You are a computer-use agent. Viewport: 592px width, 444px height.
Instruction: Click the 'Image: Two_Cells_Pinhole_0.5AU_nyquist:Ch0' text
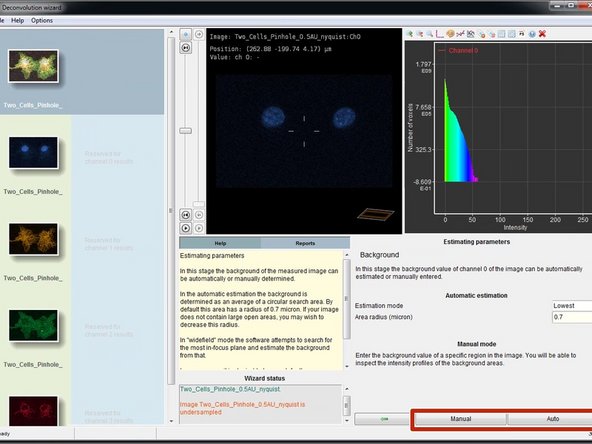[285, 37]
